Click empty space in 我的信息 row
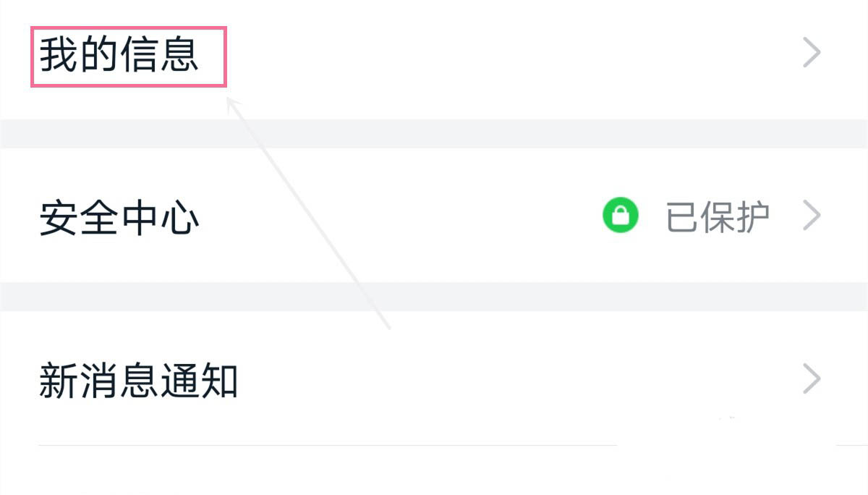This screenshot has height=495, width=868. pyautogui.click(x=506, y=56)
